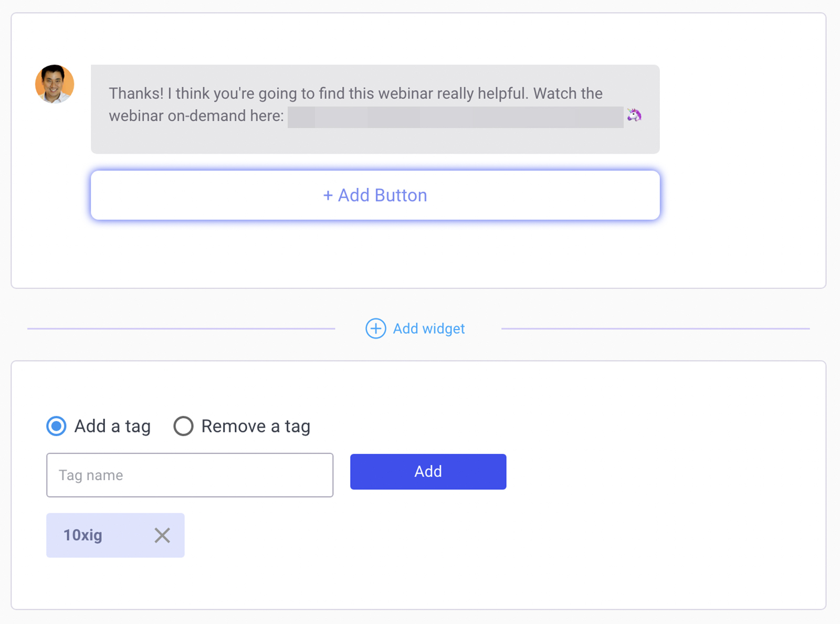The image size is (840, 624).
Task: Click the circled plus icon for Add widget
Action: point(375,329)
